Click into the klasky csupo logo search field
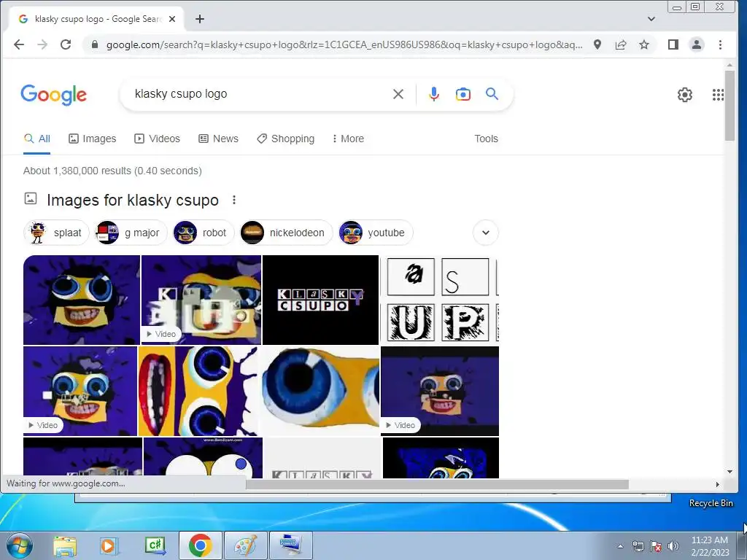Screen dimensions: 747x560 pos(258,94)
